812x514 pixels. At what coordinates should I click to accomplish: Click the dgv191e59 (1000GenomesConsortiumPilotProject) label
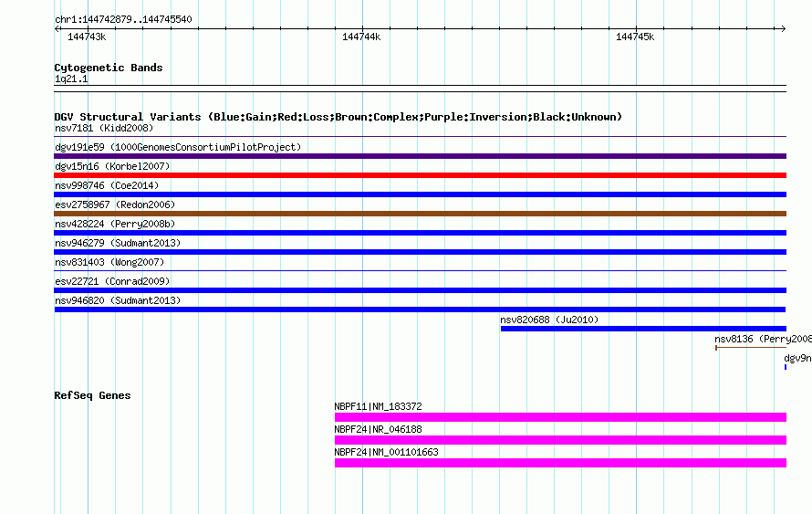(178, 147)
